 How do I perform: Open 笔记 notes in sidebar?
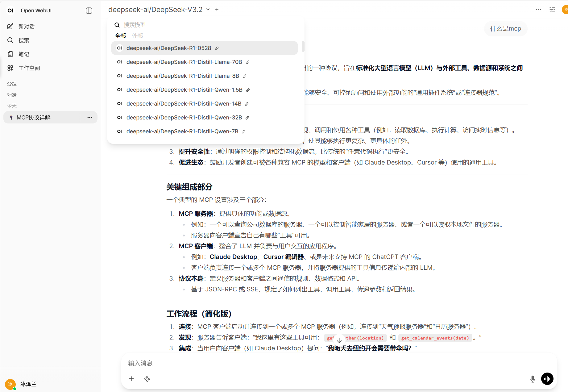(23, 54)
